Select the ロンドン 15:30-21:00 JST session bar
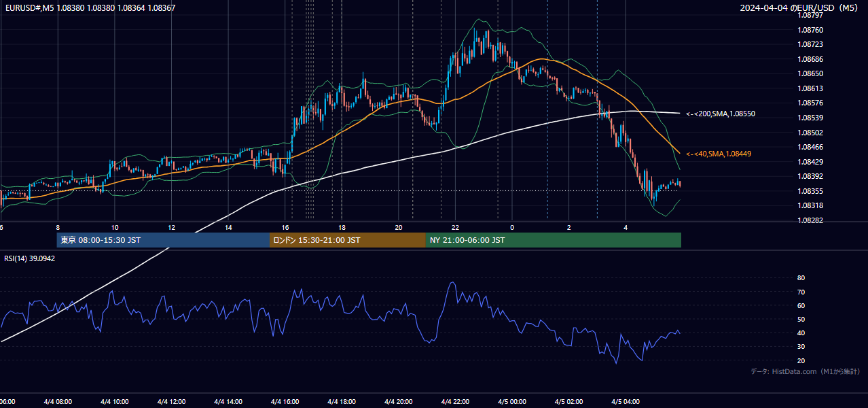 point(348,240)
